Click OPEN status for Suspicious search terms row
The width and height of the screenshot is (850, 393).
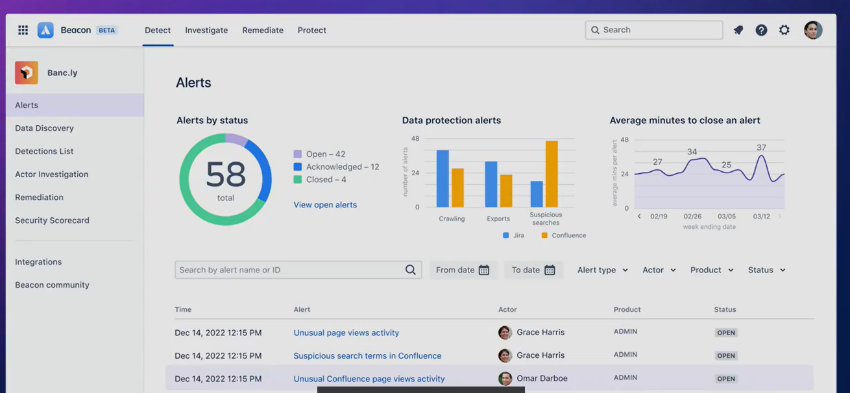pos(726,356)
